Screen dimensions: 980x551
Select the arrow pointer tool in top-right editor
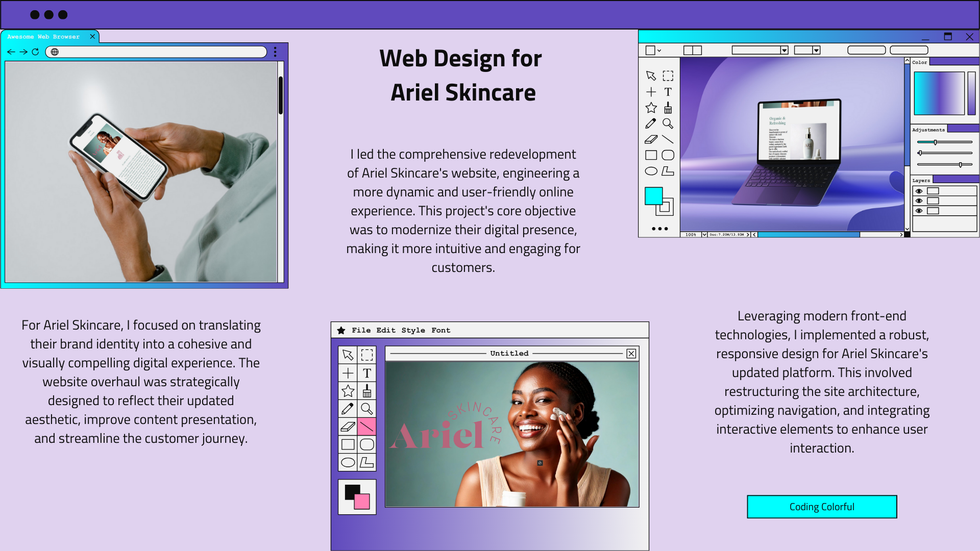point(651,76)
